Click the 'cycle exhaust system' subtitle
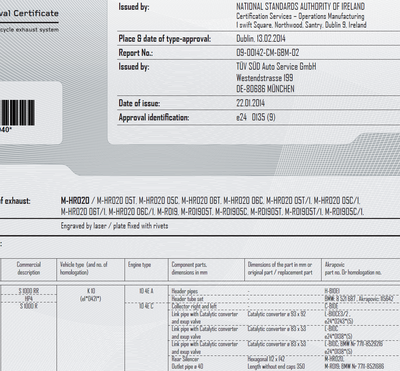The image size is (400, 371). (29, 30)
